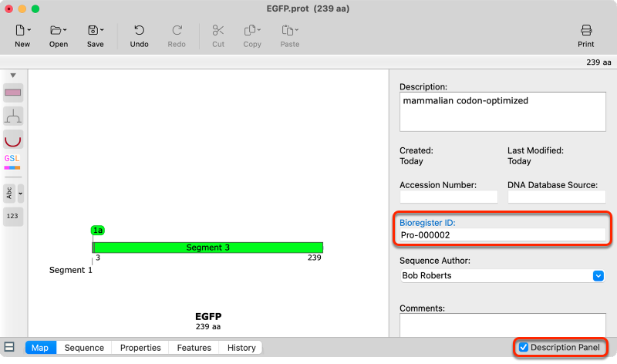This screenshot has width=617, height=364.
Task: Switch to the Sequence tab
Action: [x=84, y=348]
